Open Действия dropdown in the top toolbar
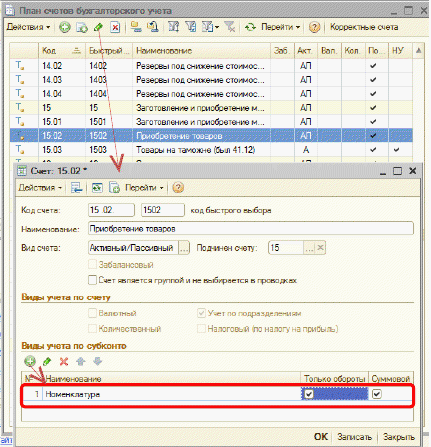This screenshot has width=431, height=447. 28,27
